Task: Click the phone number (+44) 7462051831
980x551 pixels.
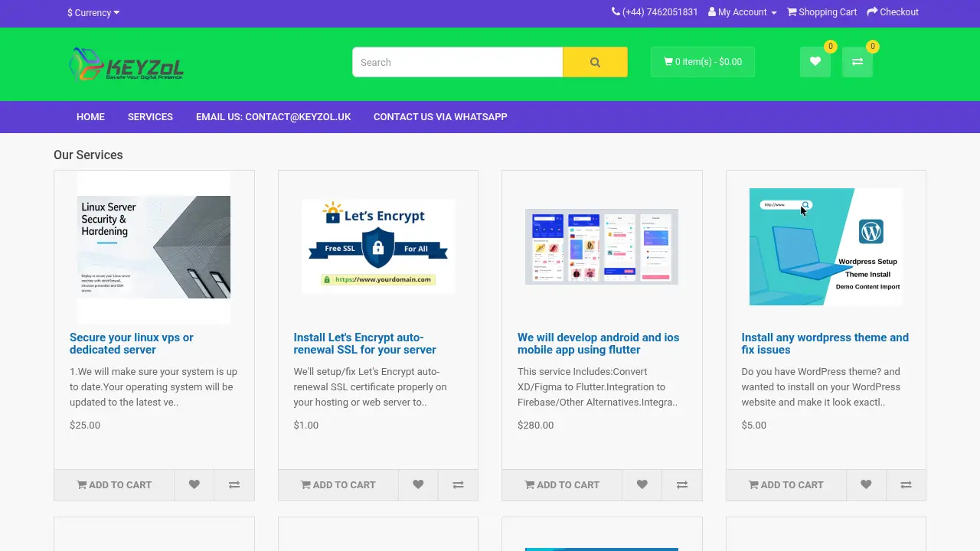Action: [655, 12]
